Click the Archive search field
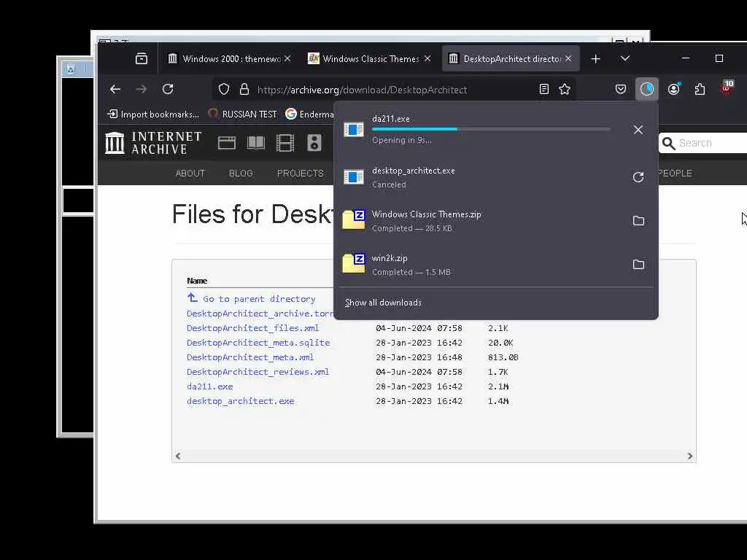This screenshot has width=747, height=560. tap(704, 143)
